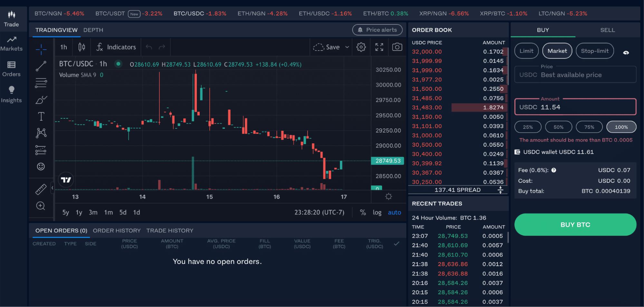The width and height of the screenshot is (644, 307).
Task: Take a chart snapshot with the camera icon
Action: pos(397,47)
